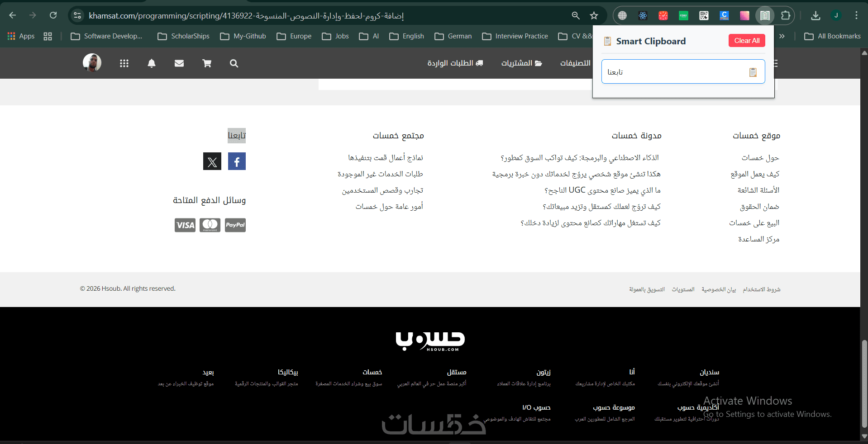
Task: Open the البيع على خمسات link
Action: coord(754,223)
